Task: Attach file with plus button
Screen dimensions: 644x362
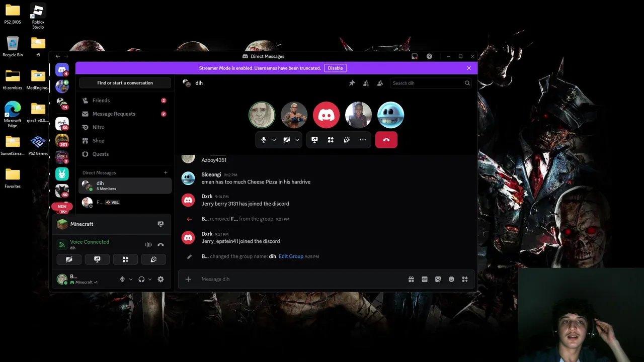Action: click(x=188, y=279)
